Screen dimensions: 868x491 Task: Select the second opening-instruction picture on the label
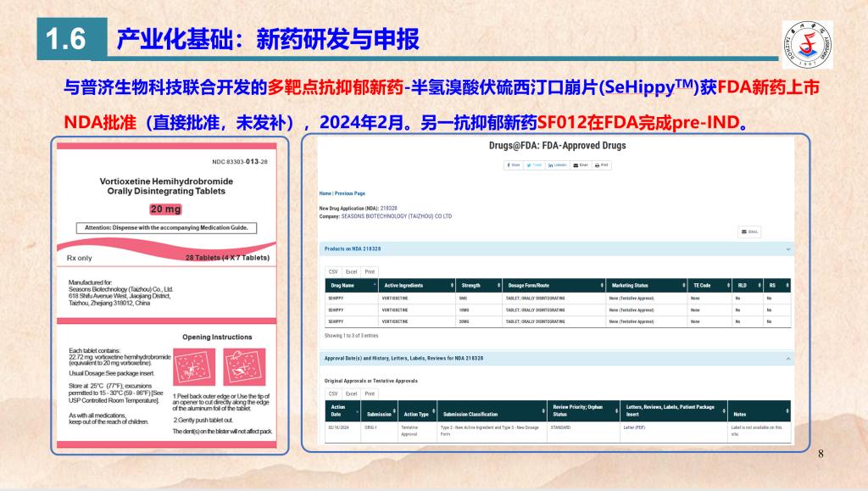coord(245,366)
